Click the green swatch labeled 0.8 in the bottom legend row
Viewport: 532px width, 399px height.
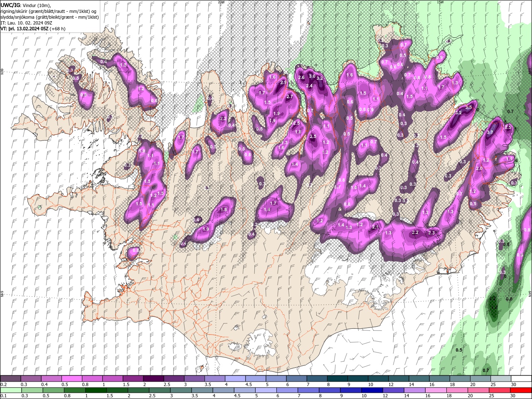tap(74, 390)
